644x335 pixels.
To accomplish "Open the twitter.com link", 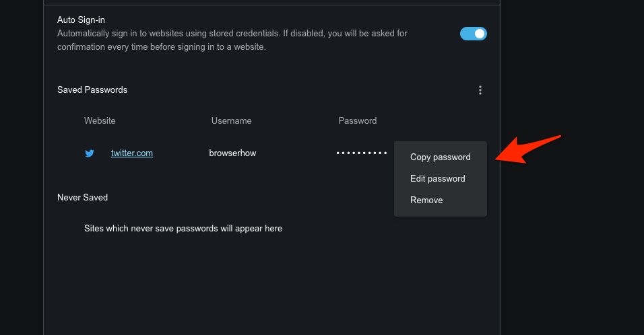I will (132, 153).
